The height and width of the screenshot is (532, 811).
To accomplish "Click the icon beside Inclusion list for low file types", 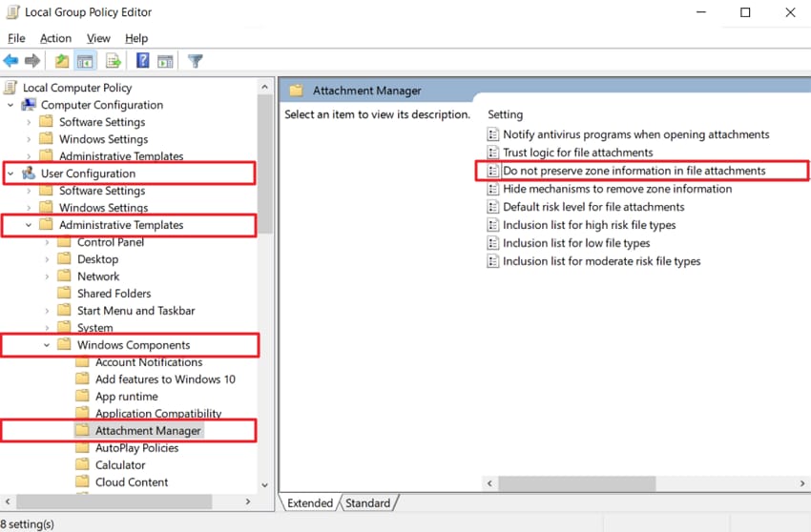I will point(493,243).
